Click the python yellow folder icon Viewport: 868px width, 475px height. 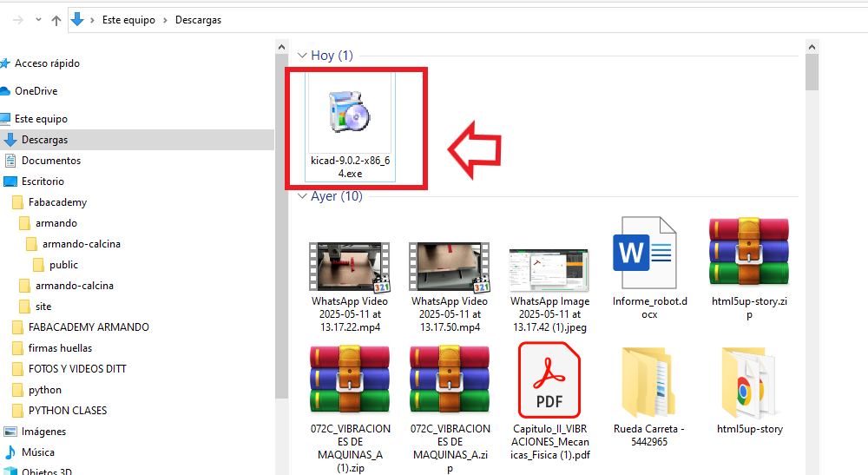click(x=17, y=390)
